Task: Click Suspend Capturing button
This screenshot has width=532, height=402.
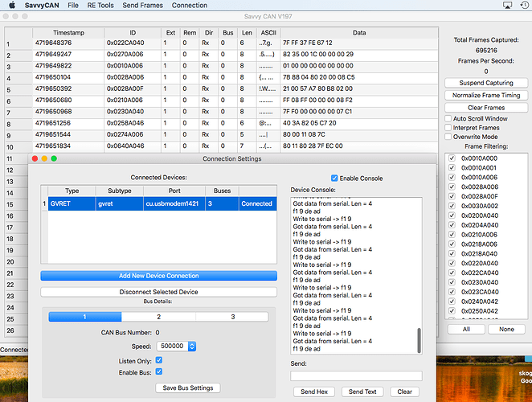Action: point(486,83)
